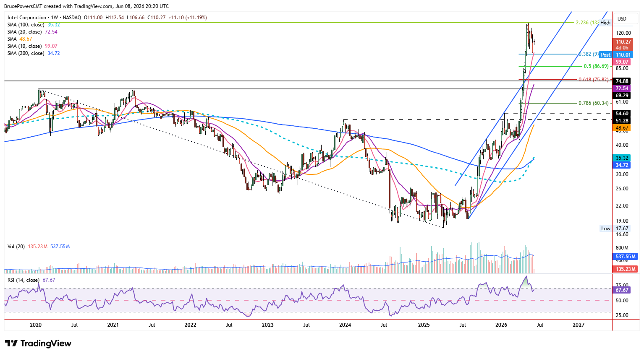Click the blue 537.55M volume axis tag
This screenshot has width=644, height=356.
pyautogui.click(x=626, y=257)
